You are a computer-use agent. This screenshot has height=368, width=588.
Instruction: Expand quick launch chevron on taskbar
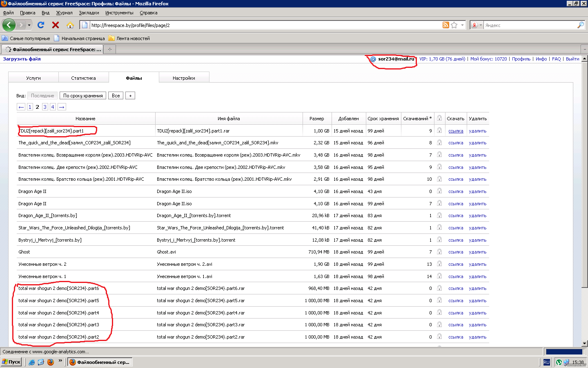tap(60, 361)
